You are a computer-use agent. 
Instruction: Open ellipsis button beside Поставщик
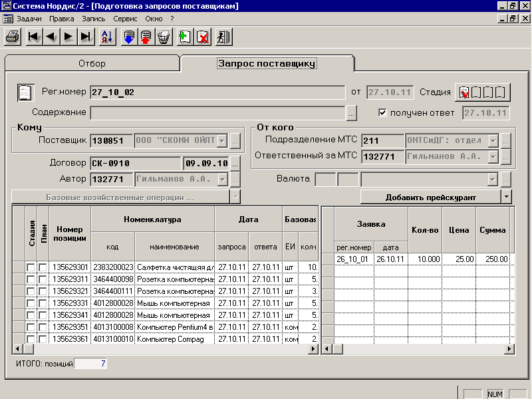[x=235, y=140]
